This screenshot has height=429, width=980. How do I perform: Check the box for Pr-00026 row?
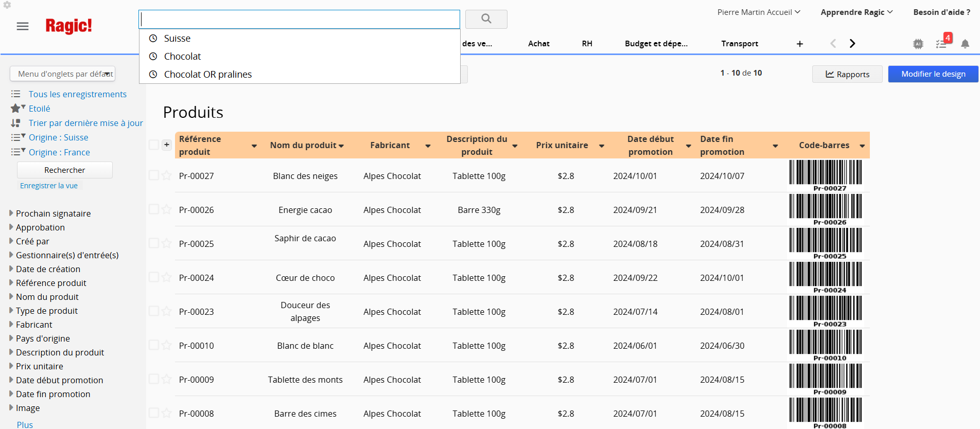click(x=153, y=209)
